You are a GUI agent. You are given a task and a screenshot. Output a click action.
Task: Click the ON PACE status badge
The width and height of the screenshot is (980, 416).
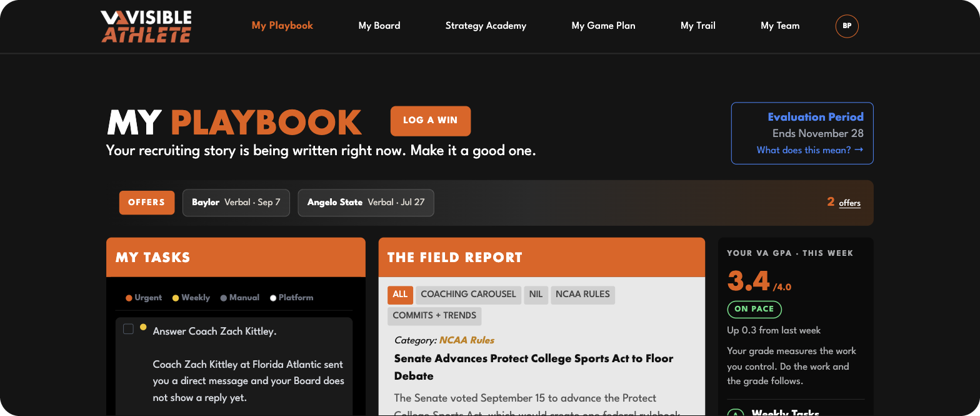click(x=754, y=309)
